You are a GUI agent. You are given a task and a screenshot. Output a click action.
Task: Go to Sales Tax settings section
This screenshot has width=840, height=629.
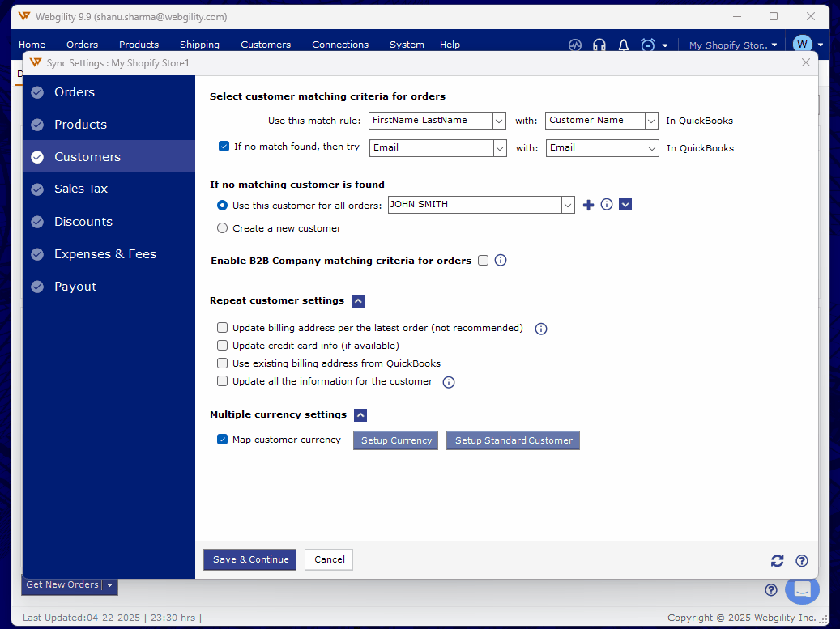81,189
